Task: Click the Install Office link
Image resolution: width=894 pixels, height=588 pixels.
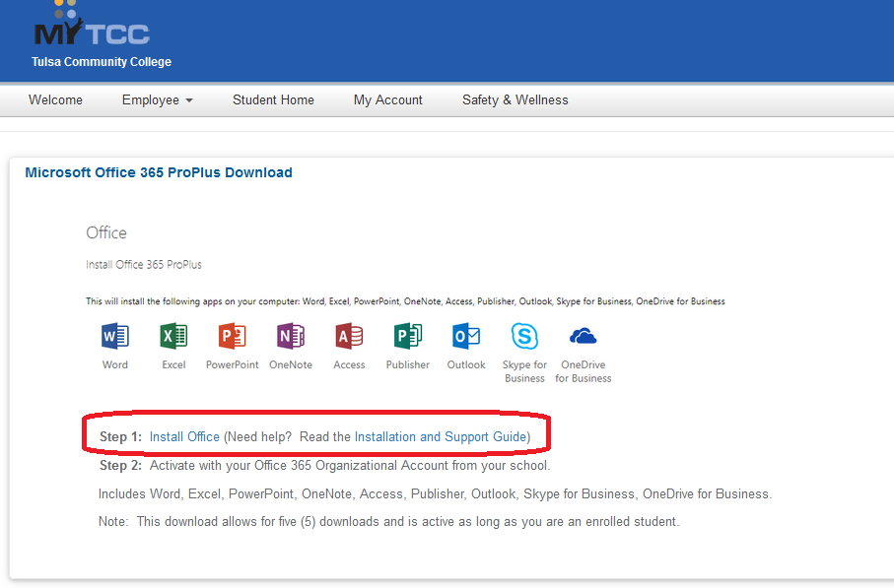Action: pos(184,437)
